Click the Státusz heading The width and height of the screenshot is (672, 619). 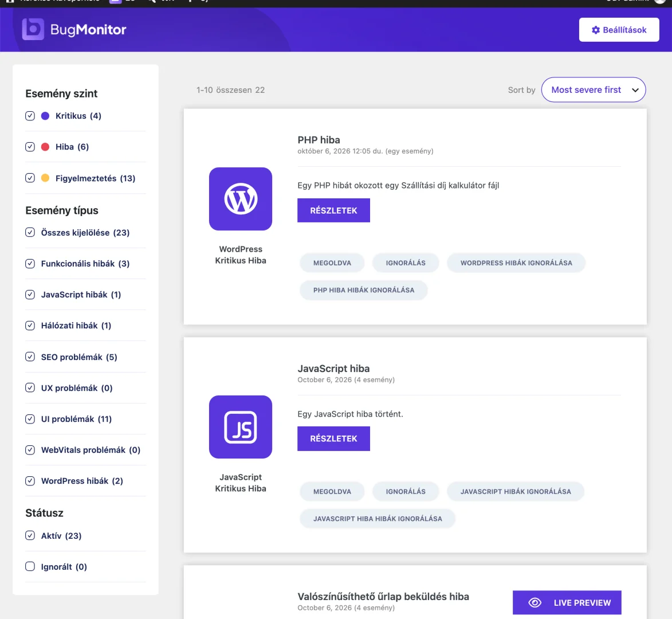tap(44, 513)
